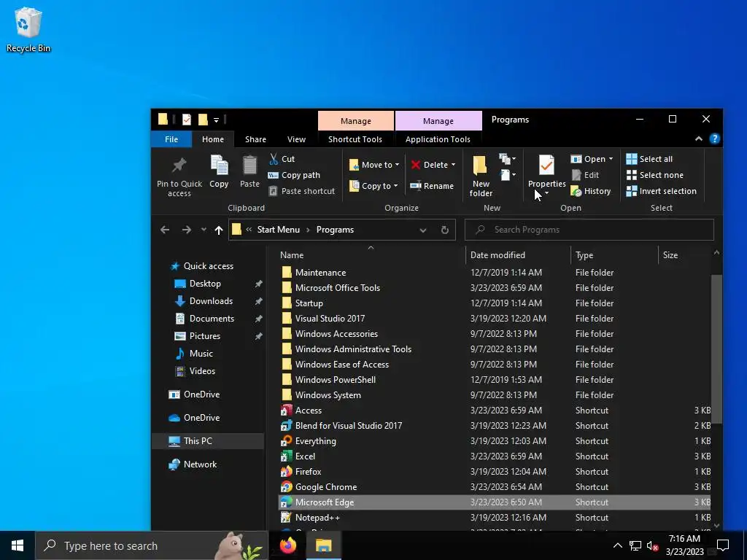Viewport: 747px width, 560px height.
Task: Select the Home ribbon tab
Action: click(x=212, y=139)
